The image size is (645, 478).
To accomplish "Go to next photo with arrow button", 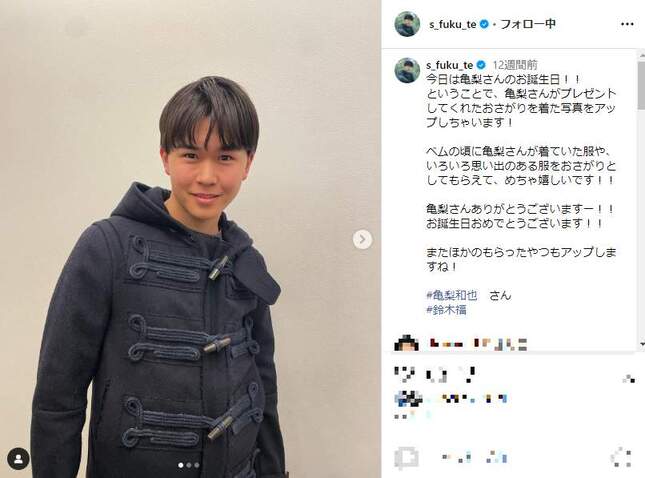I will point(362,239).
